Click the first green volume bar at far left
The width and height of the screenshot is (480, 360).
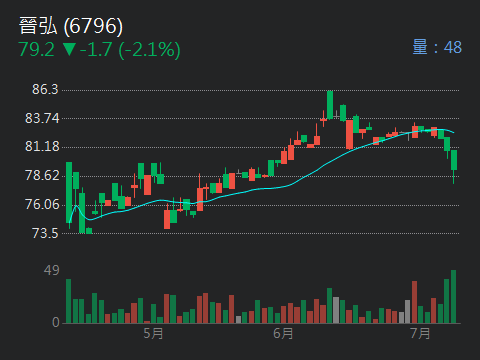(69, 301)
